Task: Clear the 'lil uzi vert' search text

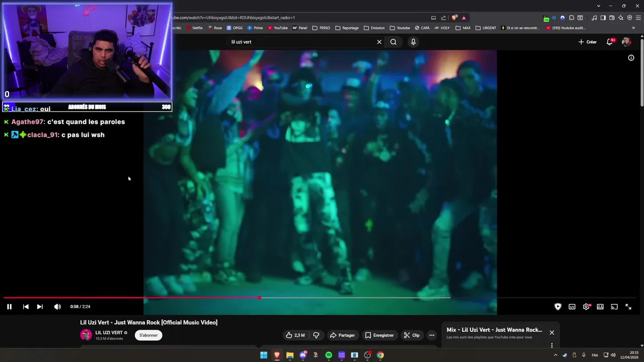Action: click(x=379, y=42)
